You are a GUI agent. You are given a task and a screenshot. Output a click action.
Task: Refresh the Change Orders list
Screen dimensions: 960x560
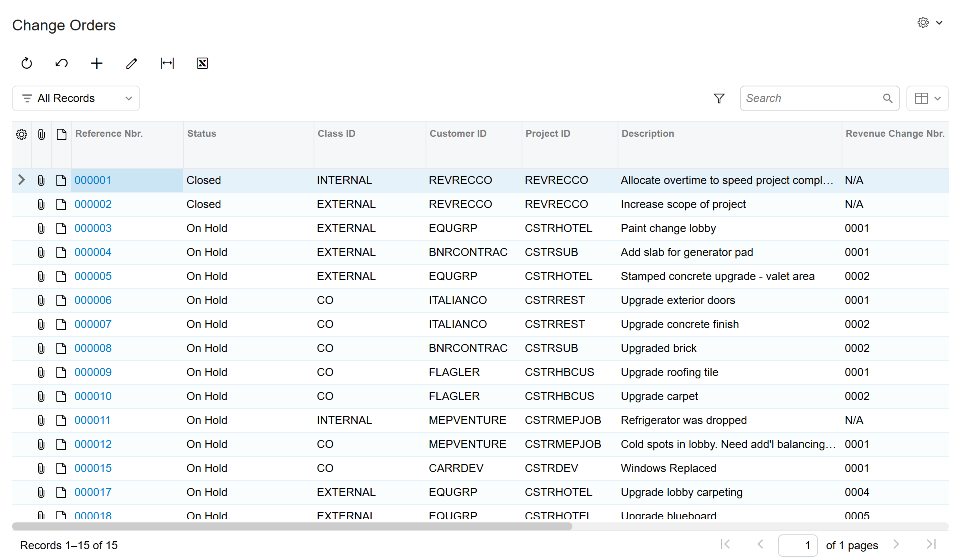(x=27, y=63)
